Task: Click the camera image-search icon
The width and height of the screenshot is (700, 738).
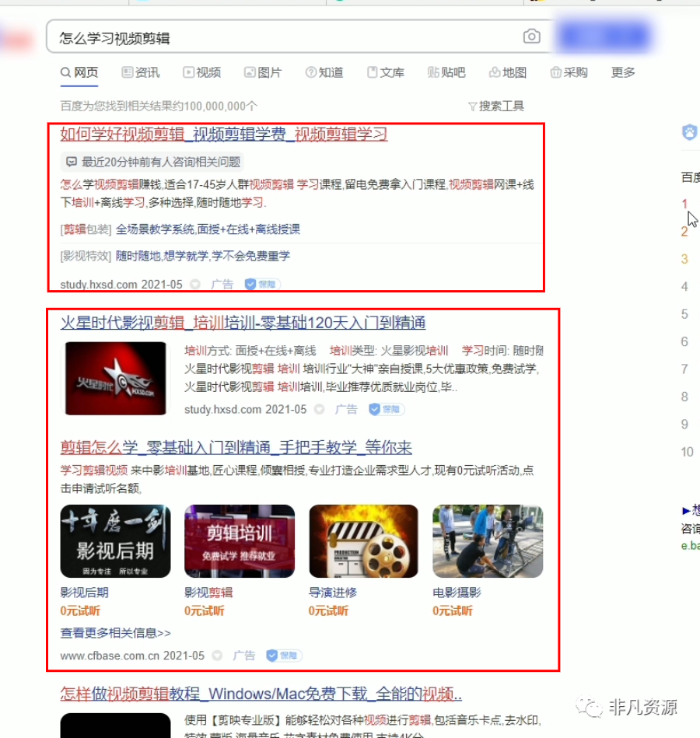Action: (531, 37)
